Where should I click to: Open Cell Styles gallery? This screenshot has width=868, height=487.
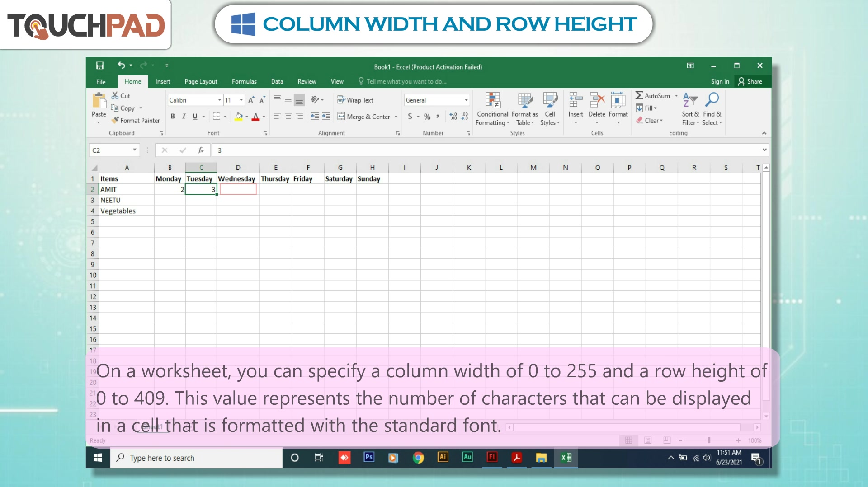[x=550, y=109]
